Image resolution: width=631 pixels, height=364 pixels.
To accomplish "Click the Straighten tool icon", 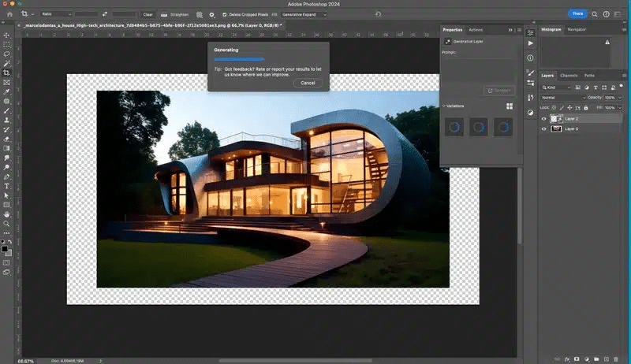I will [x=165, y=14].
